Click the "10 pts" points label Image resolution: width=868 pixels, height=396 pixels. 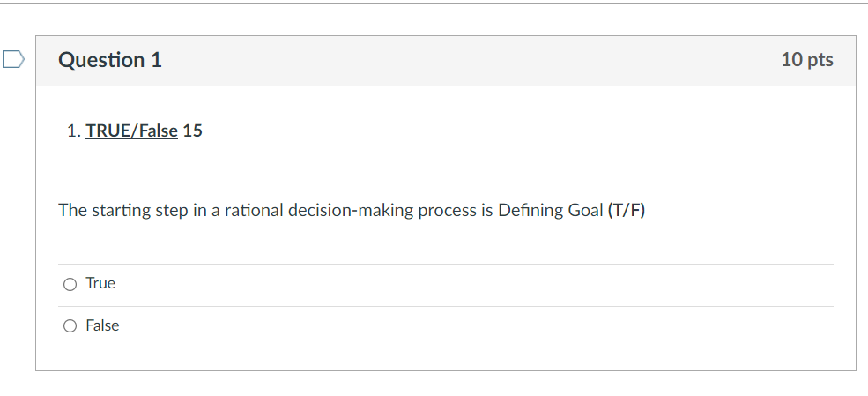[x=806, y=60]
